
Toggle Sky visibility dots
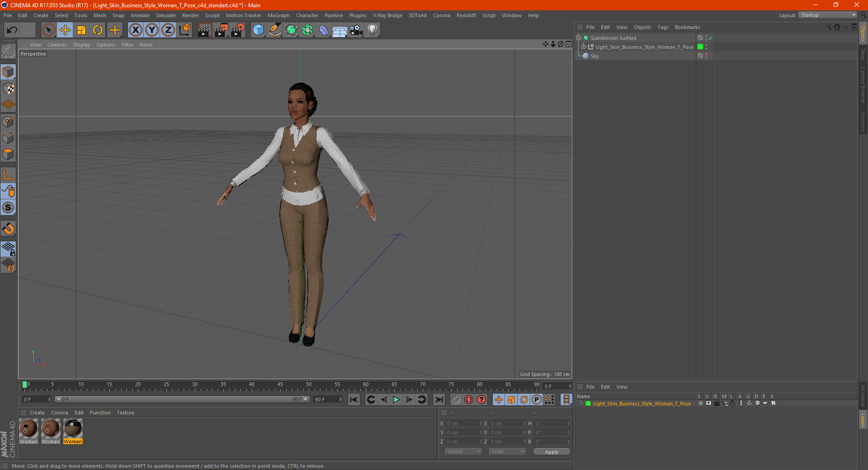tap(706, 56)
